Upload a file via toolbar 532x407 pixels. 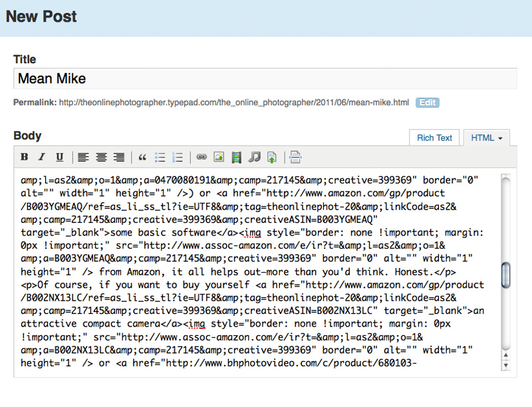[x=272, y=158]
